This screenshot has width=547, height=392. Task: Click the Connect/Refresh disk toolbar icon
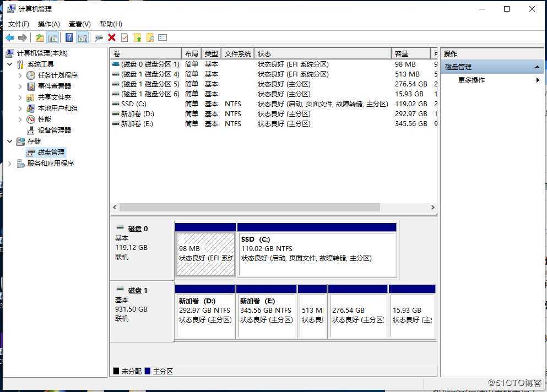click(x=99, y=37)
